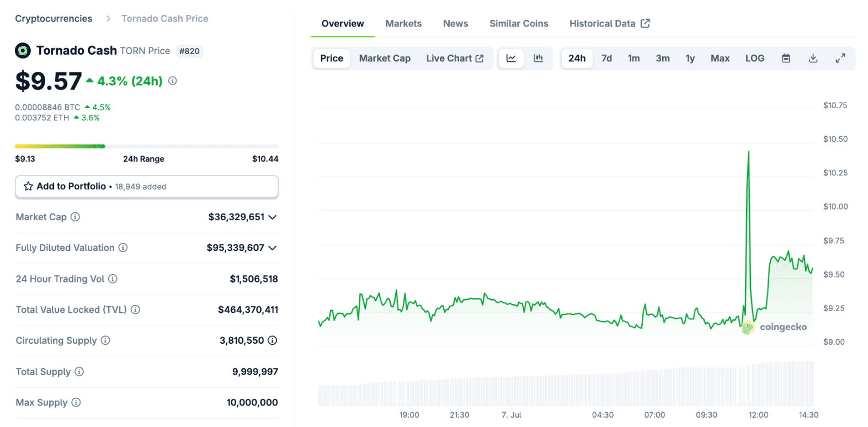Viewport: 868px width, 427px height.
Task: Click the $36,329,651 market cap value
Action: click(237, 217)
